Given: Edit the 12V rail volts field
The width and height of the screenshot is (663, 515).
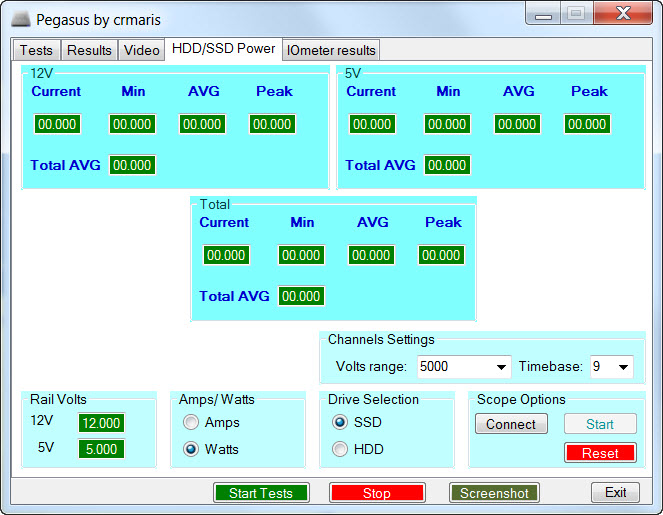Looking at the screenshot, I should 101,423.
